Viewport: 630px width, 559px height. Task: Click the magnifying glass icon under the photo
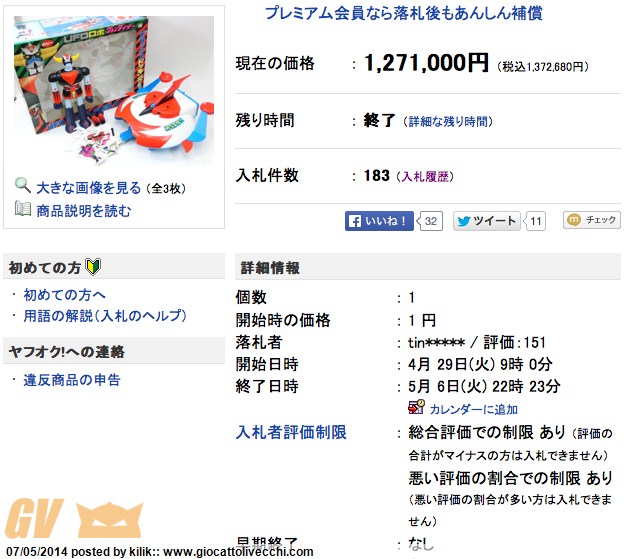tap(22, 185)
